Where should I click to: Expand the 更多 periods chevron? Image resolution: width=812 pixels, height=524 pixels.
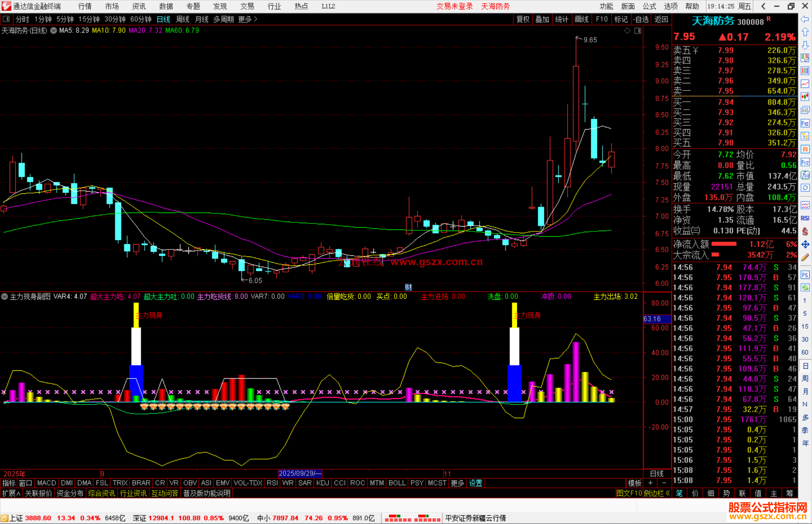pos(256,19)
